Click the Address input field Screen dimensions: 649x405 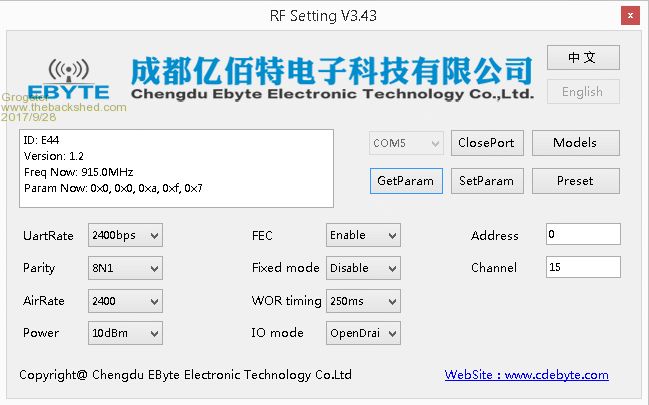(x=583, y=234)
